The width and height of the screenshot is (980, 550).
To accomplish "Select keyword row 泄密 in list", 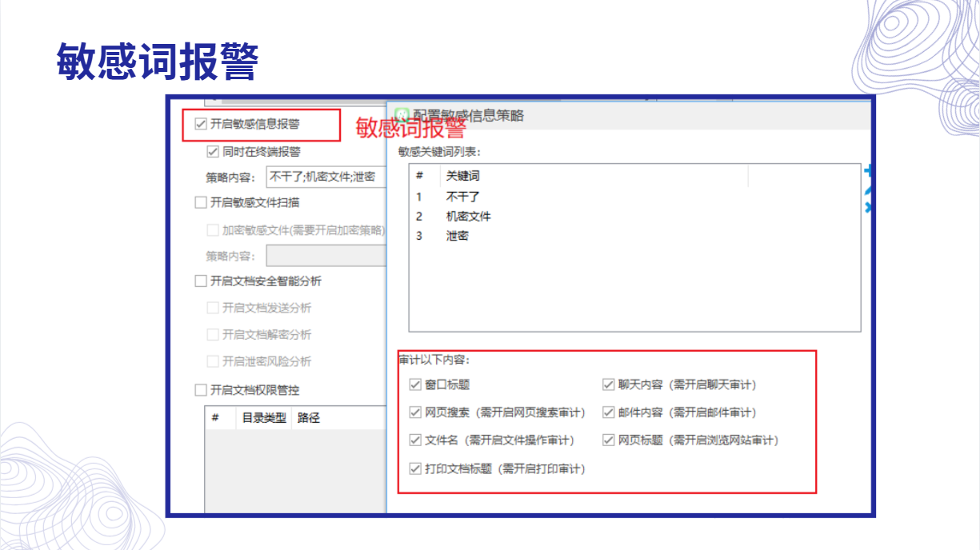I will pyautogui.click(x=634, y=236).
